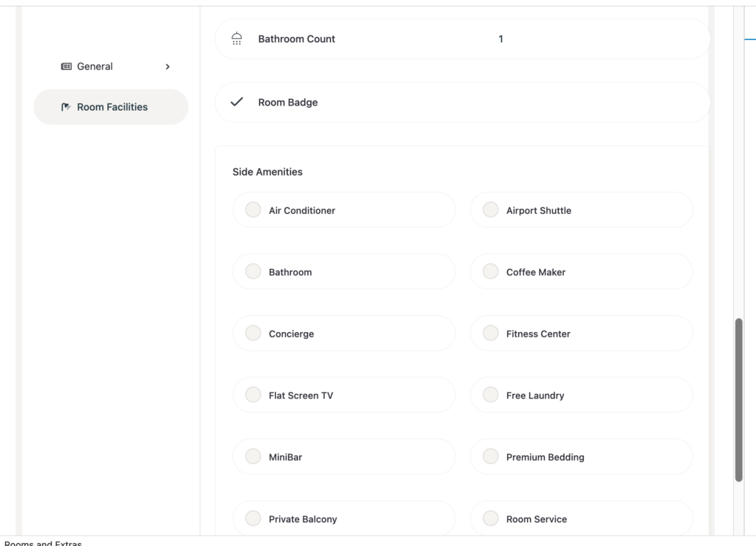Enable the MiniBar amenity option
756x546 pixels.
click(x=253, y=457)
